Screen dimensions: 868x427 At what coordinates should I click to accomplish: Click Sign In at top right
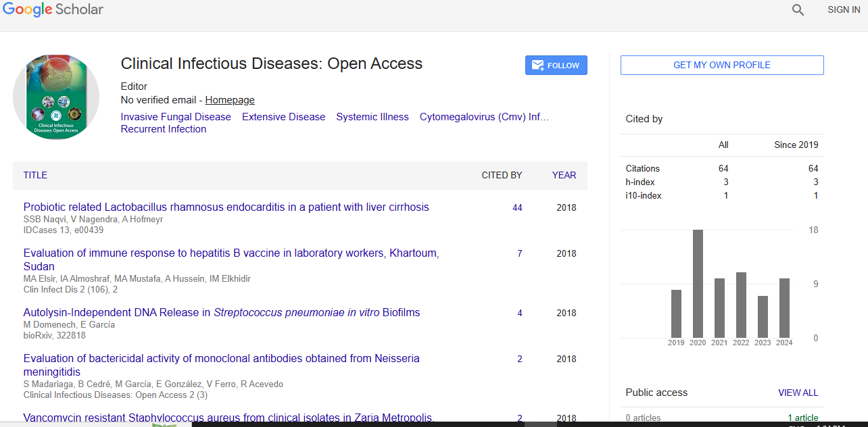click(x=843, y=10)
